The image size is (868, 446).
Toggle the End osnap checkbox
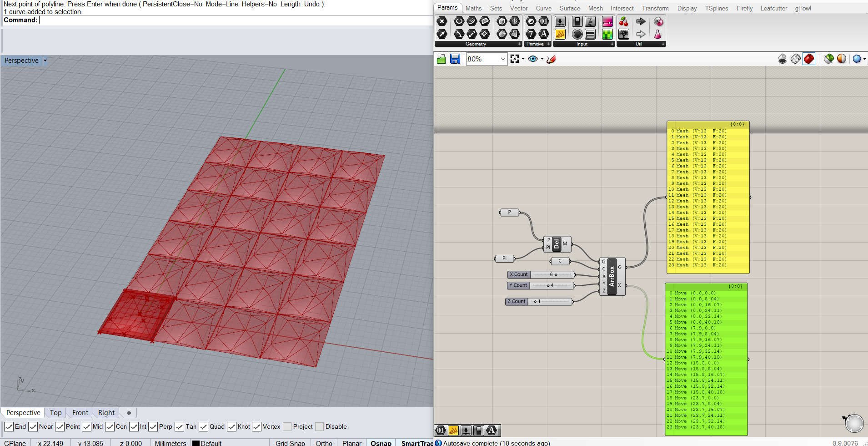(9, 426)
